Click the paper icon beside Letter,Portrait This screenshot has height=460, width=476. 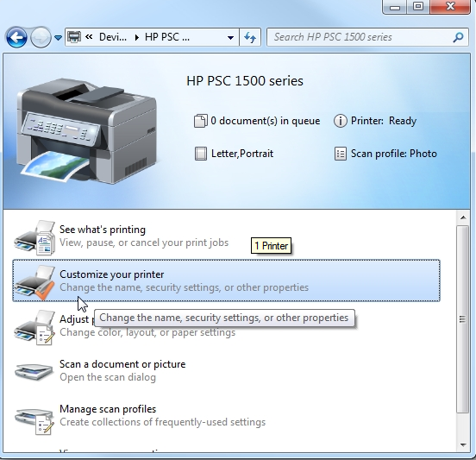tap(201, 154)
